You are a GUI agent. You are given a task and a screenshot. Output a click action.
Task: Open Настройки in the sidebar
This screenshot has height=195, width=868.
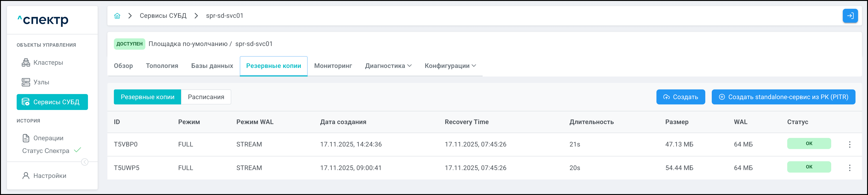click(50, 176)
